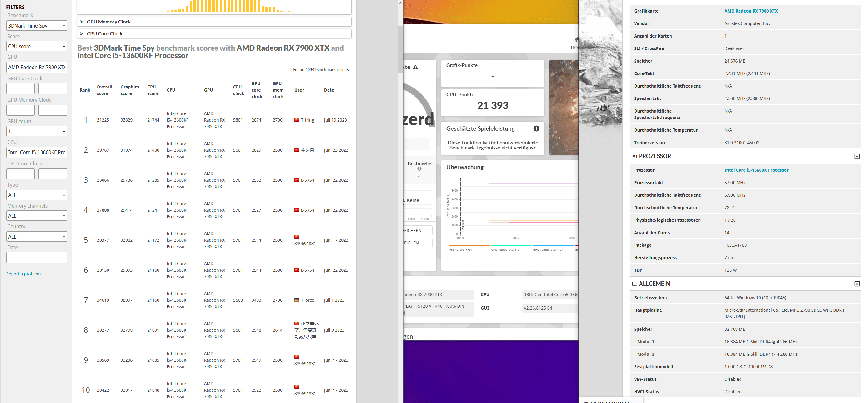The width and height of the screenshot is (868, 403).
Task: Open the Intel Core i5-13600K Processor link
Action: (x=756, y=170)
